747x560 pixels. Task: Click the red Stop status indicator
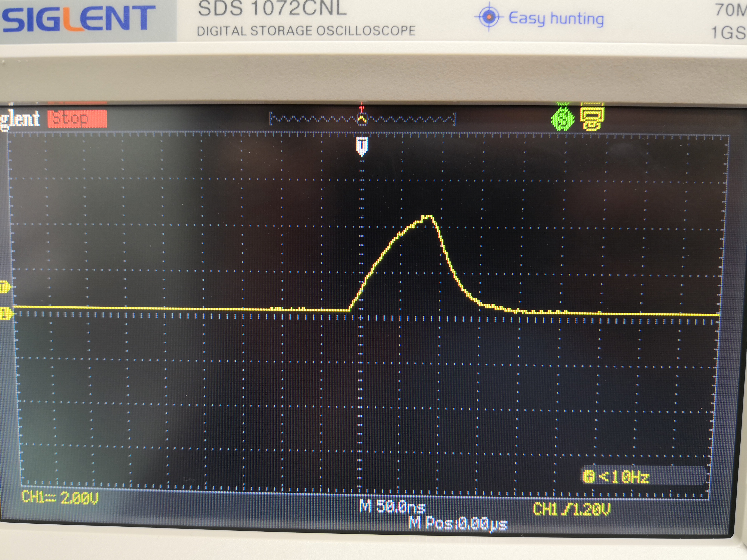[77, 119]
